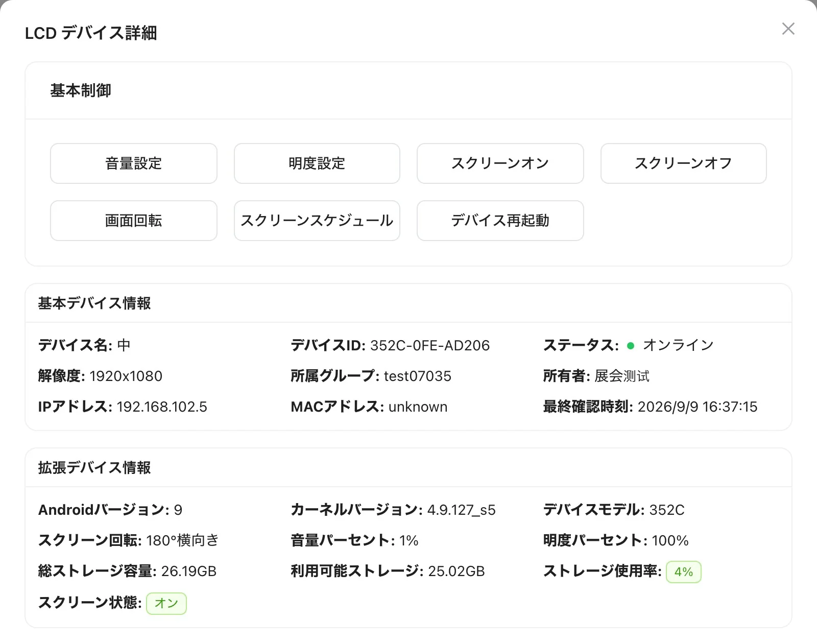Click the device model value 352C

pos(667,510)
